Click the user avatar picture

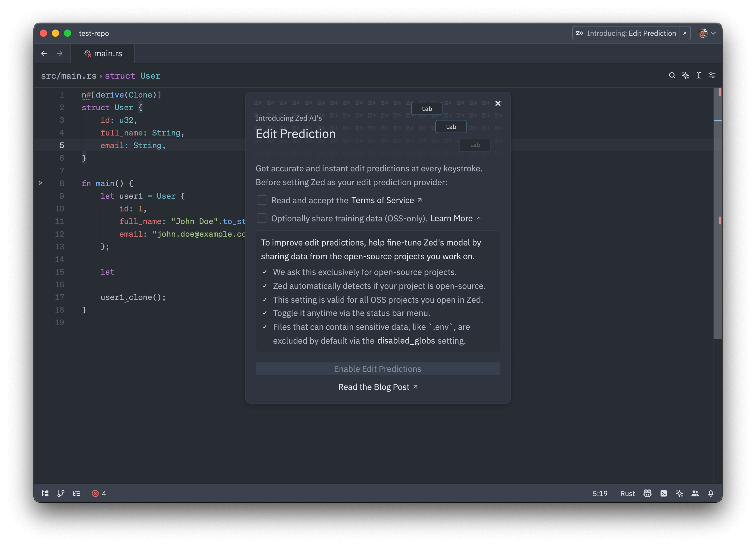point(703,33)
